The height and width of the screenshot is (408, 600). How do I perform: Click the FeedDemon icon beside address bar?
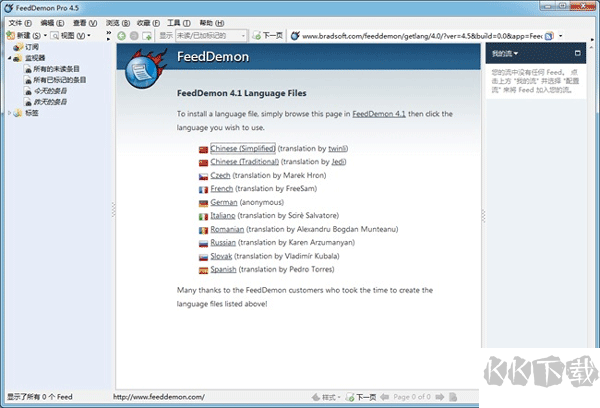pos(295,36)
